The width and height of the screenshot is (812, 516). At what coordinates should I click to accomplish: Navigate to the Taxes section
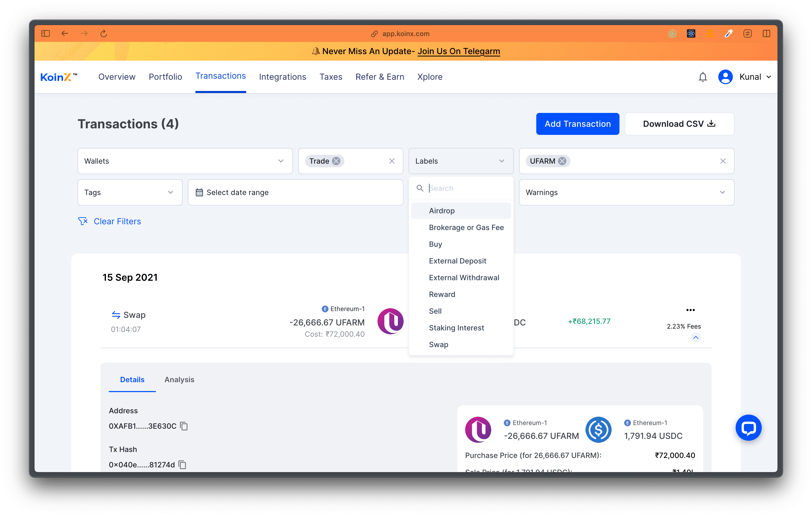(x=331, y=77)
